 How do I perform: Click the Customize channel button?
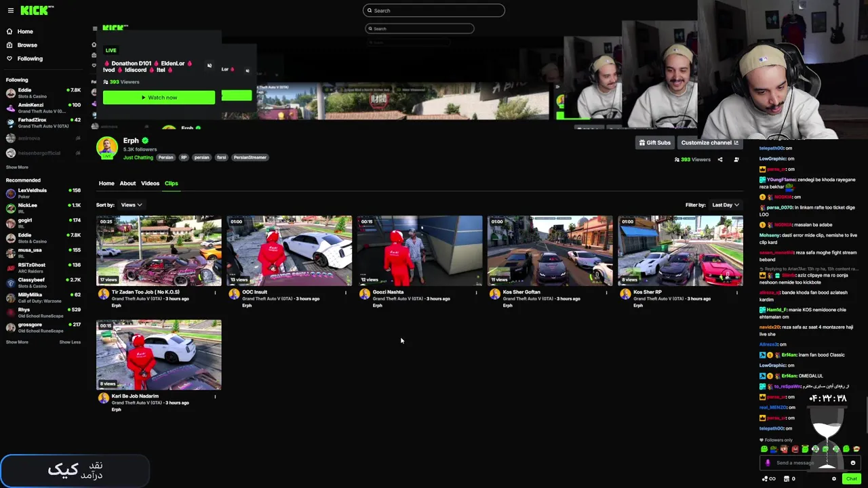point(710,142)
